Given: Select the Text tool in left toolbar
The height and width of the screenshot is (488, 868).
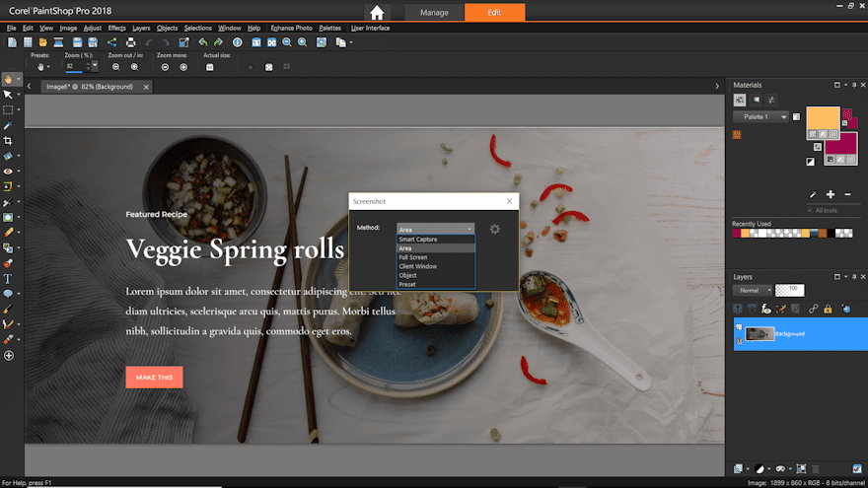Looking at the screenshot, I should (x=8, y=279).
